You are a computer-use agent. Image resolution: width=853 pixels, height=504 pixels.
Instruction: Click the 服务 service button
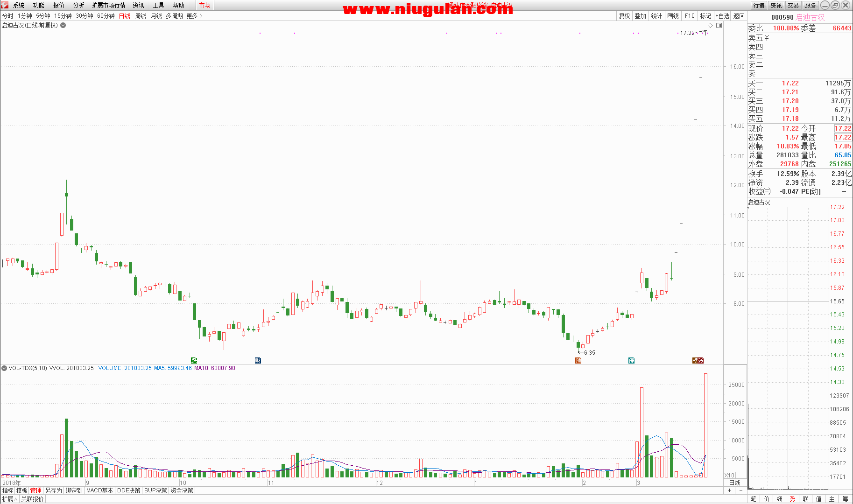coord(811,5)
